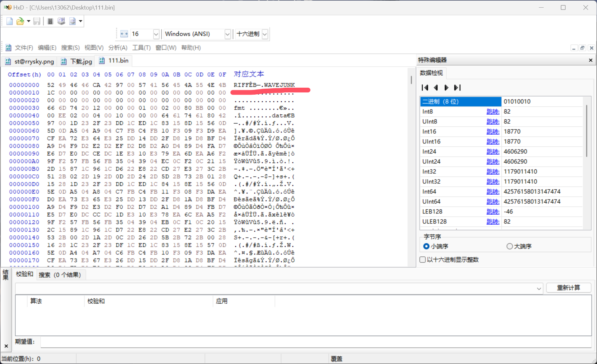Open the 十六进制 offset base dropdown
This screenshot has width=597, height=364.
click(265, 34)
